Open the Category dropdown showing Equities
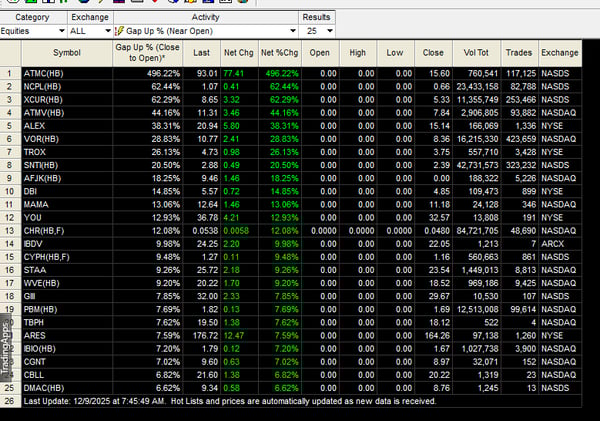600x421 pixels. 33,31
